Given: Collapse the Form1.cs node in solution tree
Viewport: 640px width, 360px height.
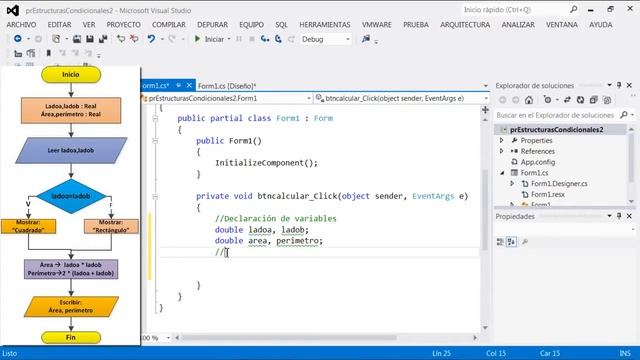Looking at the screenshot, I should (x=502, y=173).
